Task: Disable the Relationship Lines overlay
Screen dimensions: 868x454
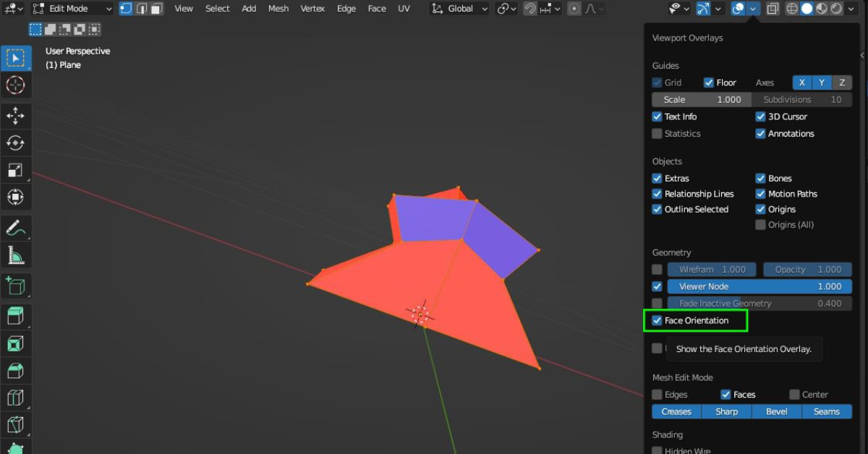Action: (x=657, y=194)
